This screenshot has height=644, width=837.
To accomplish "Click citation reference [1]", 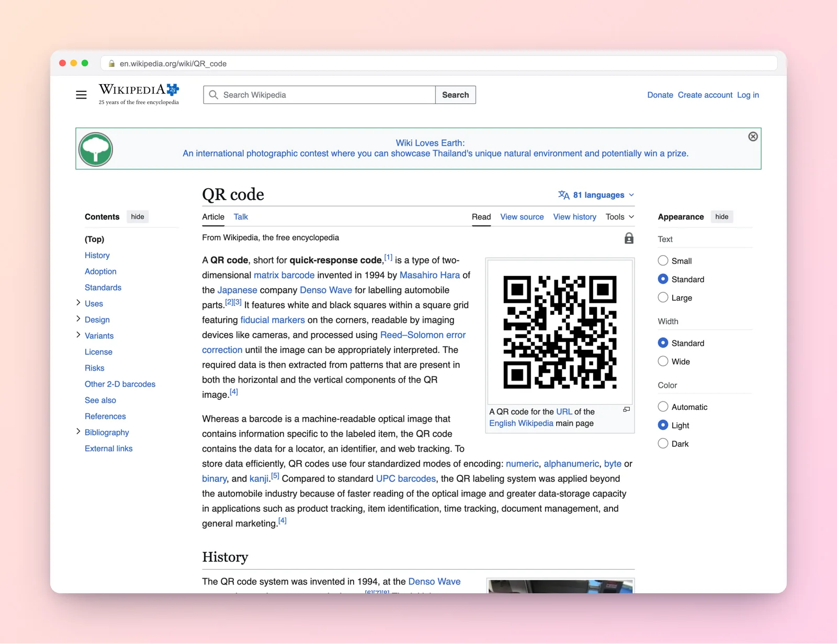I will pyautogui.click(x=388, y=257).
